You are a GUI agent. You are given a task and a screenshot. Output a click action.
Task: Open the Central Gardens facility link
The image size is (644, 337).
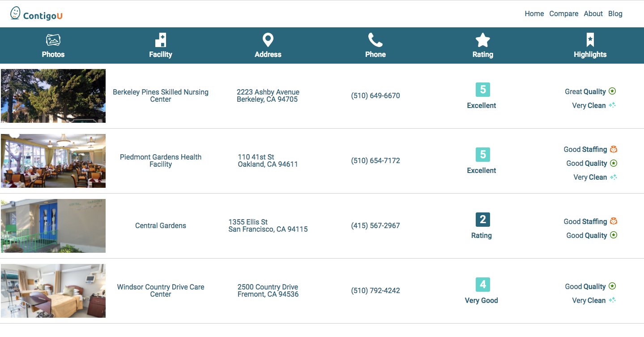161,225
